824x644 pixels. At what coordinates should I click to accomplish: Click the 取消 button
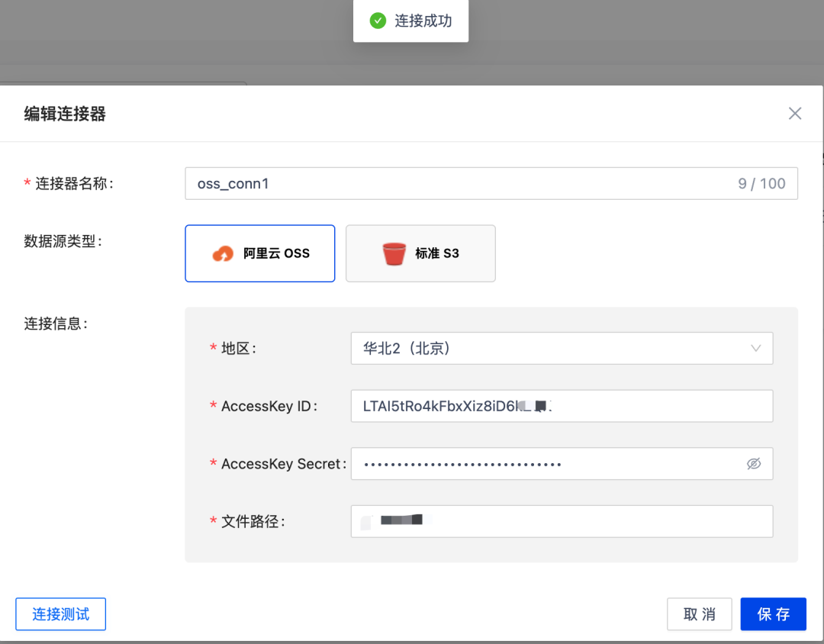tap(699, 614)
